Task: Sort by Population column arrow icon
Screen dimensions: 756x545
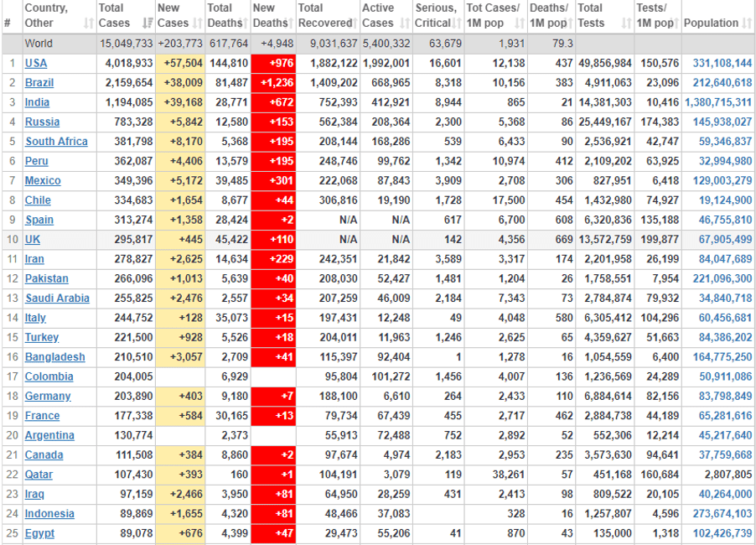Action: (747, 23)
